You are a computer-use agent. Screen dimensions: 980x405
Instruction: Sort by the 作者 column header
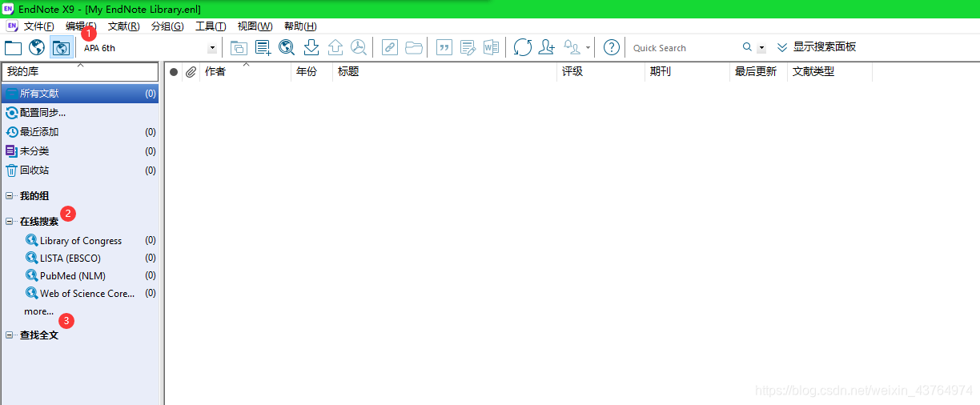tap(245, 72)
